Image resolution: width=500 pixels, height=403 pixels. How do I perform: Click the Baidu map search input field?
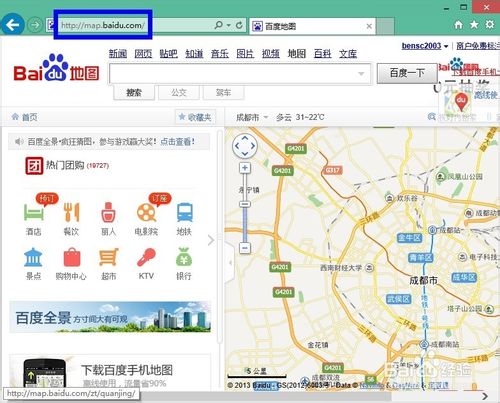click(x=240, y=73)
